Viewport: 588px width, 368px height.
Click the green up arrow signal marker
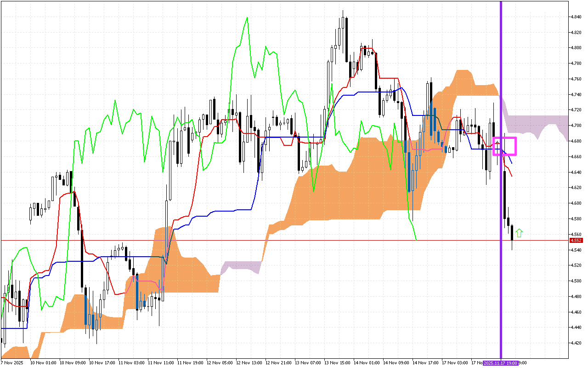tap(519, 233)
